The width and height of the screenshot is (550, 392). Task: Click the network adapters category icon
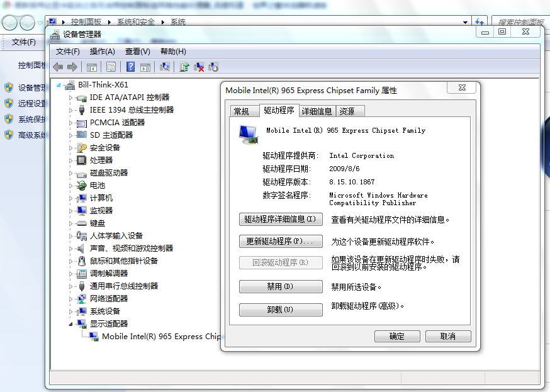pyautogui.click(x=81, y=299)
